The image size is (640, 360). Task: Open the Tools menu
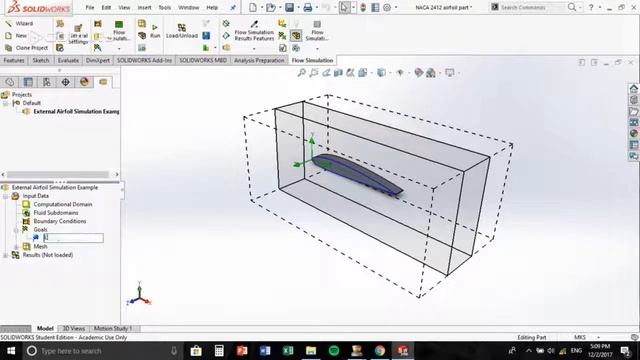click(x=164, y=7)
